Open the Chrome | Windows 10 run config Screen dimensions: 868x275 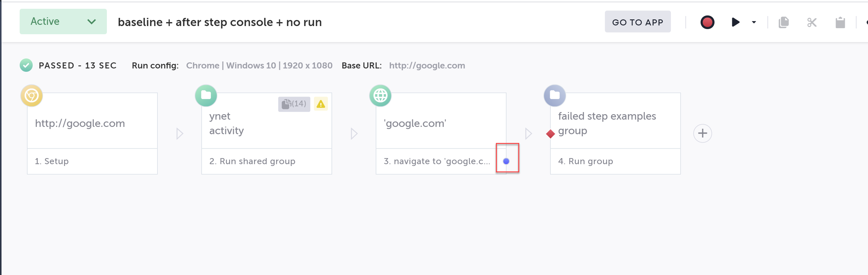pyautogui.click(x=259, y=65)
